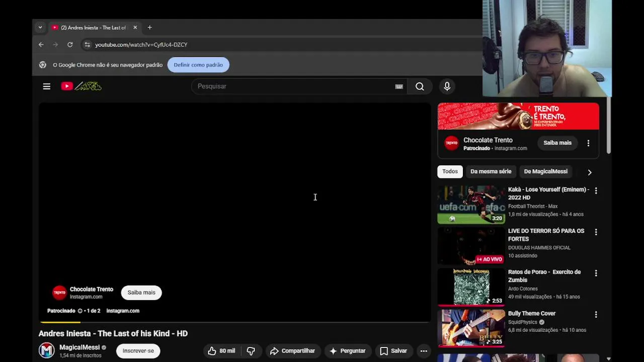644x362 pixels.
Task: Click Definir como padrão button
Action: pos(198,65)
